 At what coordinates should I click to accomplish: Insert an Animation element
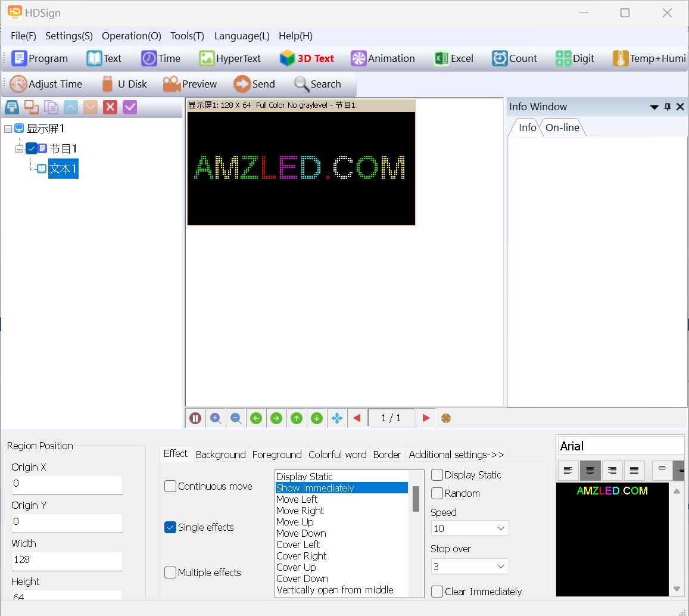383,58
